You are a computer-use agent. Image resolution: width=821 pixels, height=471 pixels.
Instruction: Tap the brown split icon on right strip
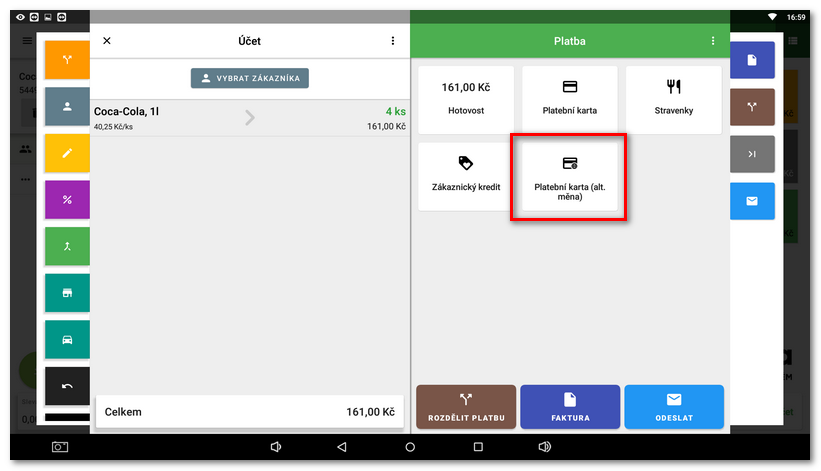coord(752,107)
